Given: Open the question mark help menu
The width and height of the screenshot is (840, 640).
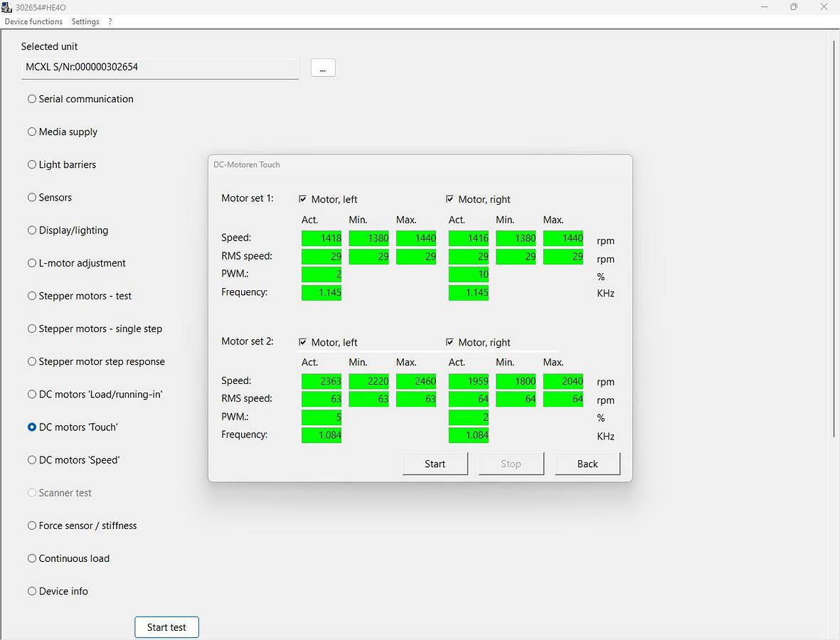Looking at the screenshot, I should (110, 21).
